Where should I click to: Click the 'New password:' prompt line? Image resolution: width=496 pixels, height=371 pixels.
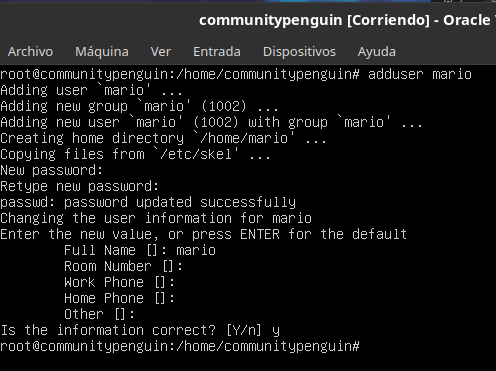(x=51, y=170)
